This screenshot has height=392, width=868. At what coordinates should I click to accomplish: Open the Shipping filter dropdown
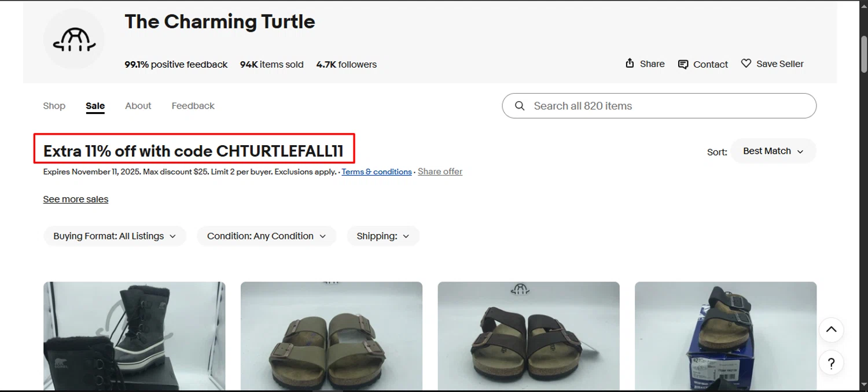pyautogui.click(x=382, y=236)
